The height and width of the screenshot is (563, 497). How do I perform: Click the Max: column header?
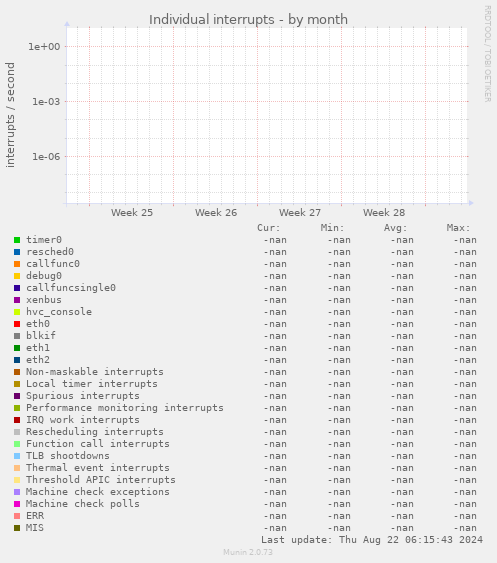pos(458,228)
